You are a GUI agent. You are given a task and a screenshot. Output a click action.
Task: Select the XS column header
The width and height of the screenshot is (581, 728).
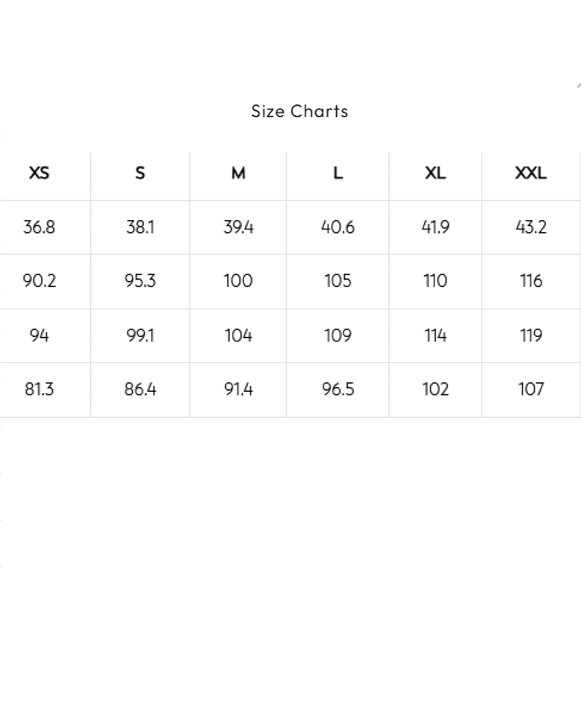(39, 173)
